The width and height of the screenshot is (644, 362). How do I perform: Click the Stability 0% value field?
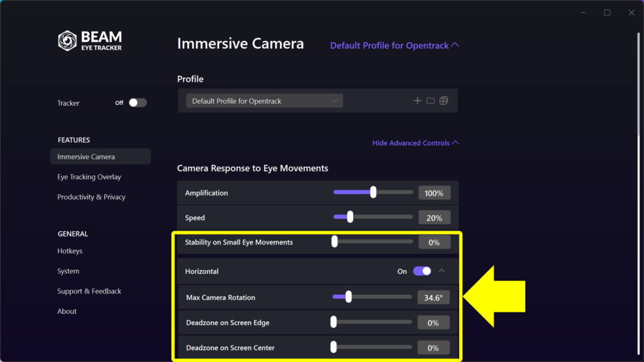click(434, 242)
